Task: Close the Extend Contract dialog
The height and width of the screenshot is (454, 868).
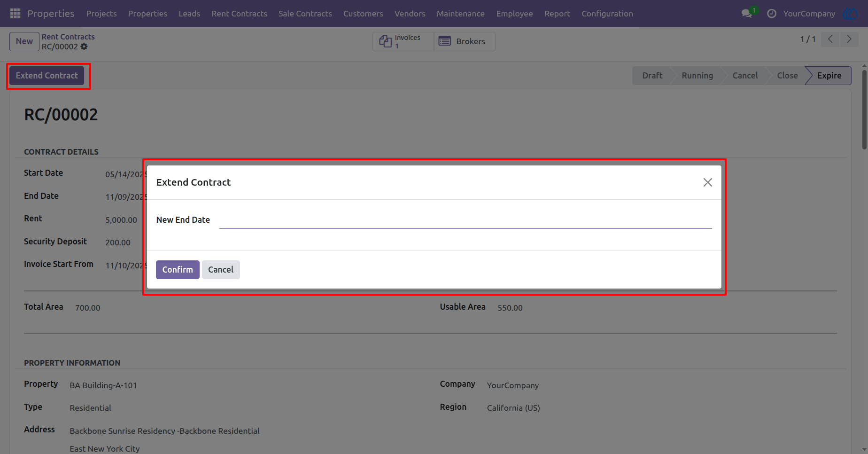Action: [x=708, y=182]
